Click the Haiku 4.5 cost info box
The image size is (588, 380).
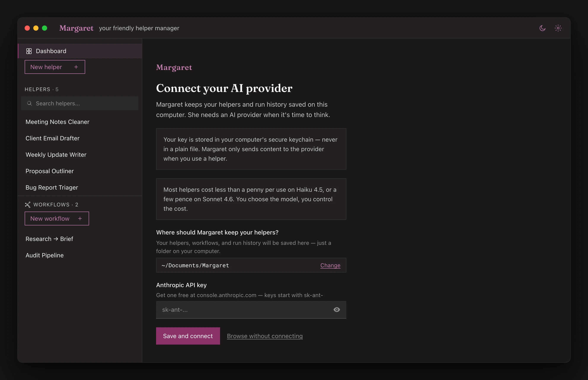251,199
